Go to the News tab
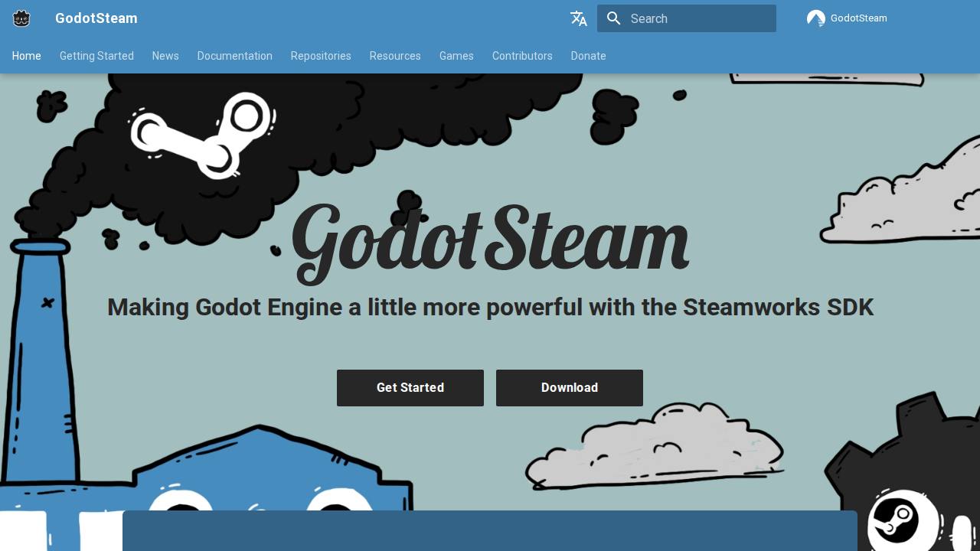Viewport: 980px width, 551px height. point(165,56)
